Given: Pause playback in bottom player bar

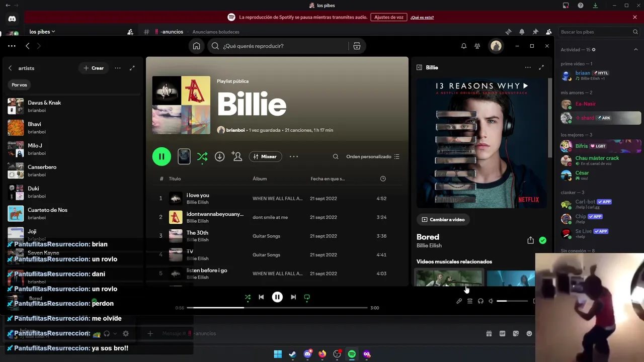Looking at the screenshot, I should click(277, 297).
